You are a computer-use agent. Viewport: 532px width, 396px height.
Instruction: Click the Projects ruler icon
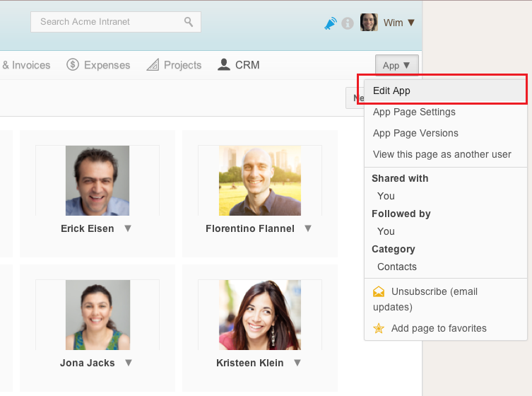pyautogui.click(x=153, y=64)
